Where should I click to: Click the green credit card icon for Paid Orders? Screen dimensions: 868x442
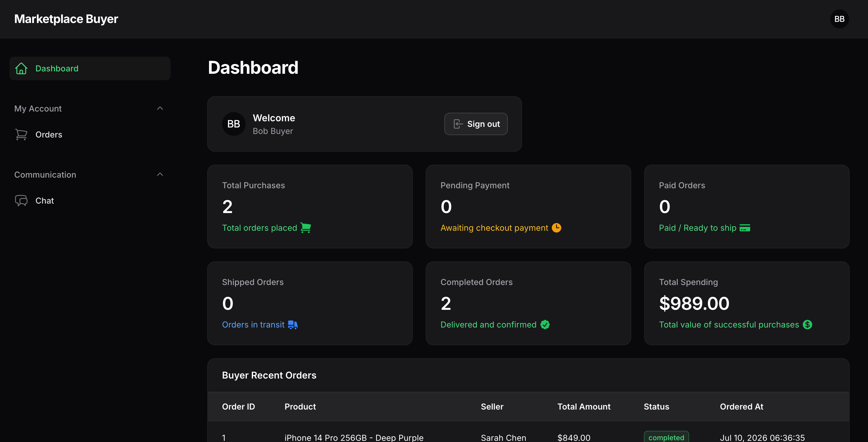[745, 228]
